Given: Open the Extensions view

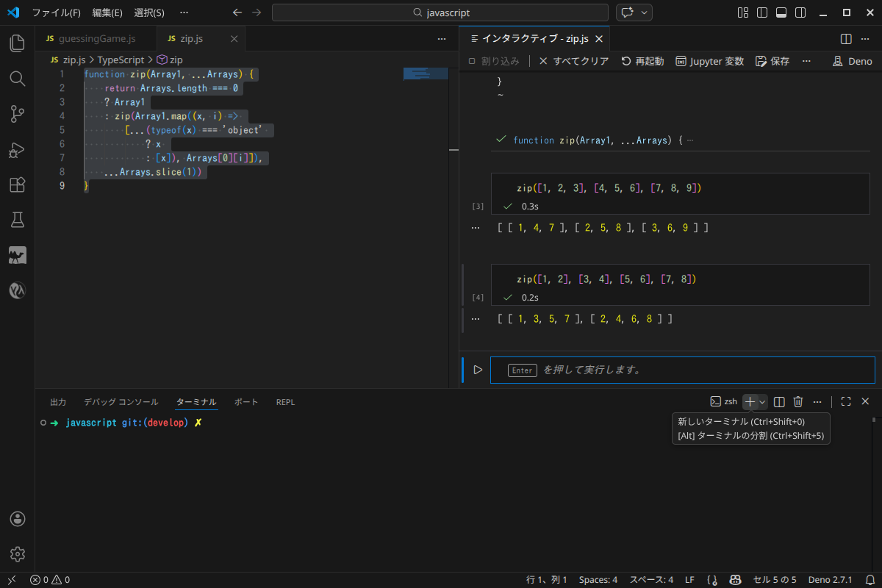Looking at the screenshot, I should tap(18, 185).
